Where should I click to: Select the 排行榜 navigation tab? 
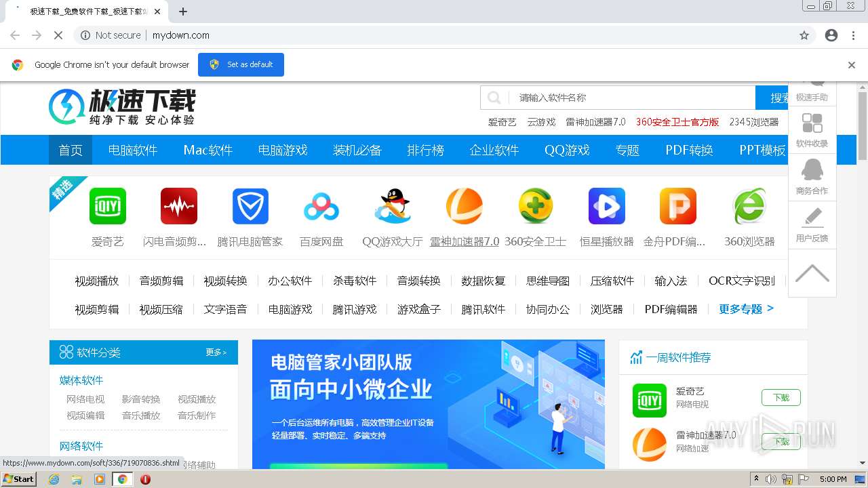[425, 150]
